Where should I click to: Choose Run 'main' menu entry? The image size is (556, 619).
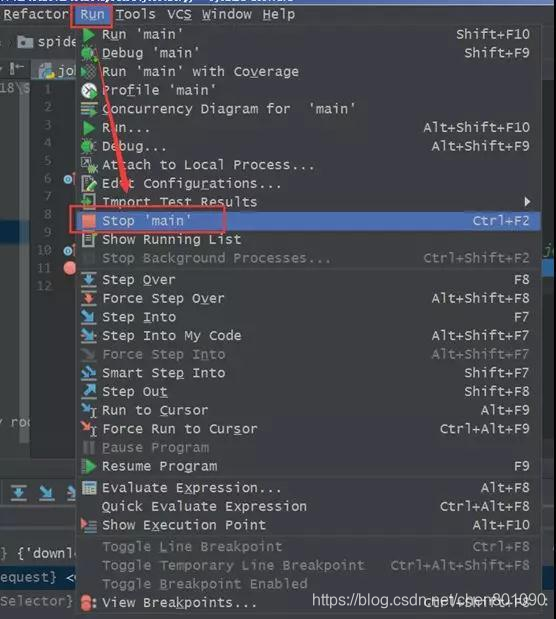coord(308,35)
